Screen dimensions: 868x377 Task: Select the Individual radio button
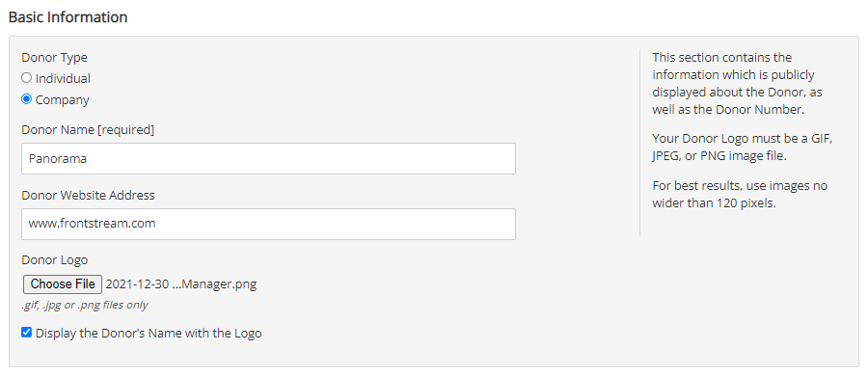[x=26, y=78]
